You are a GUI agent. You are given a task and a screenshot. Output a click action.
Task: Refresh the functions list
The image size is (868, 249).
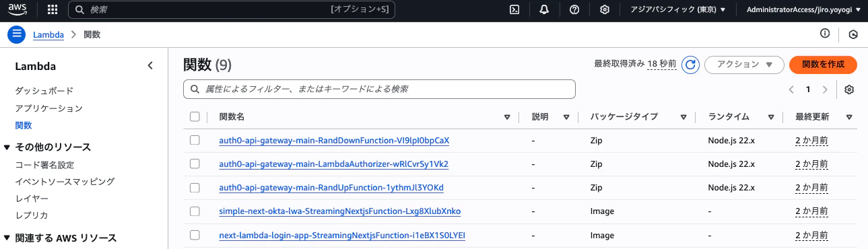point(690,65)
